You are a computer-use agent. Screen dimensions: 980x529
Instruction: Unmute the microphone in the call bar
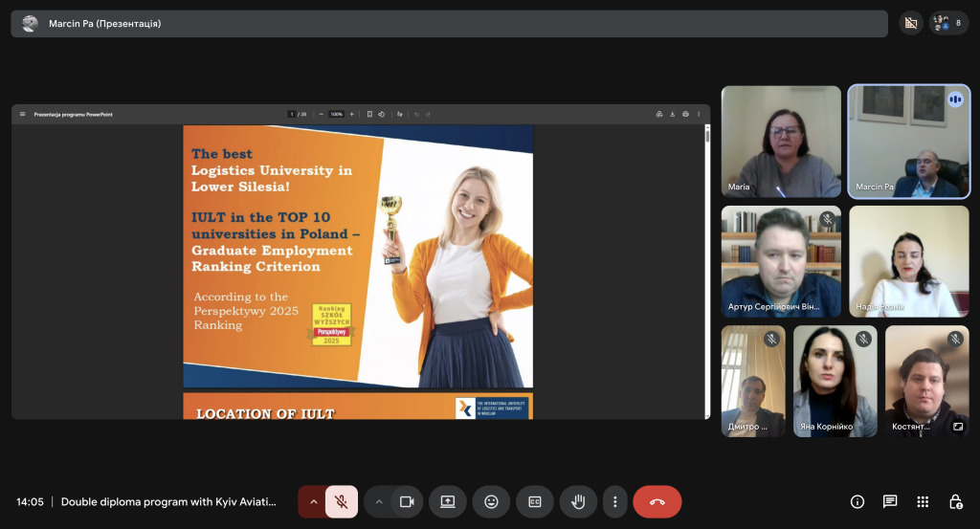[x=341, y=501]
